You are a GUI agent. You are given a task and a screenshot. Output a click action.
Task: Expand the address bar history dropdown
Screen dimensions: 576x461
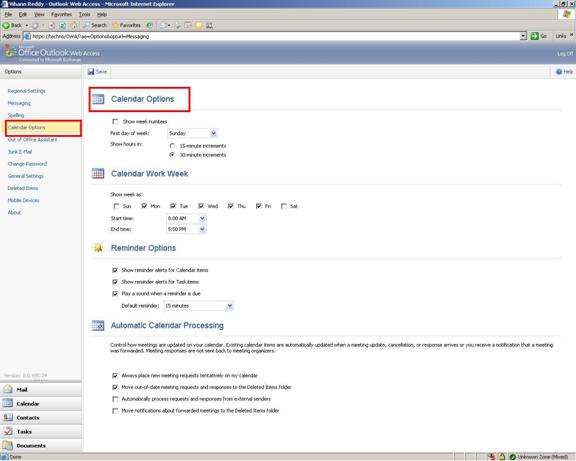click(x=523, y=36)
